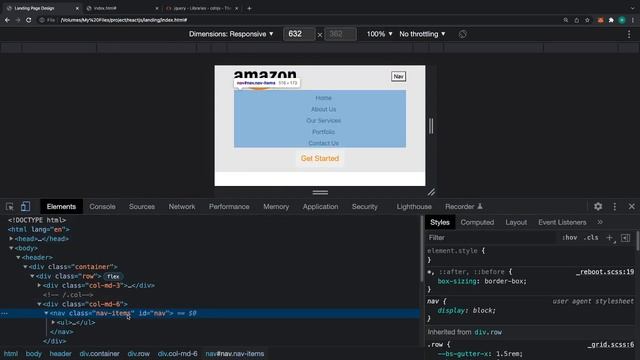Open DevTools settings gear

598,207
